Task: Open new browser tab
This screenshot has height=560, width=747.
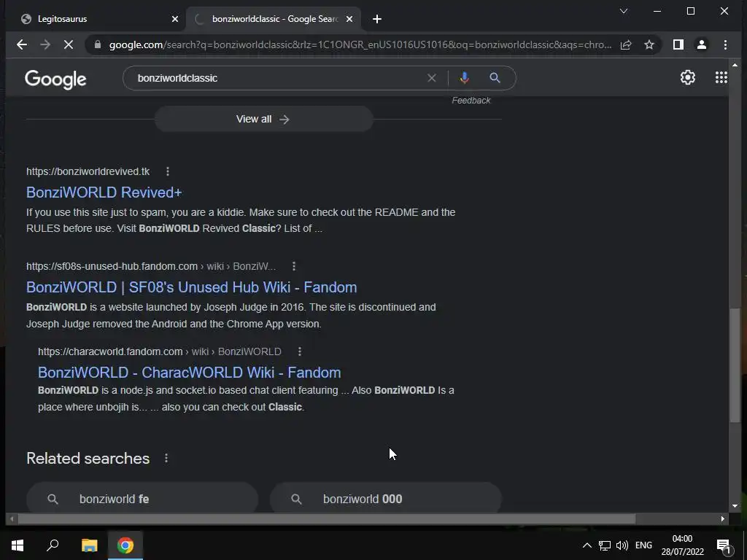Action: 377,19
